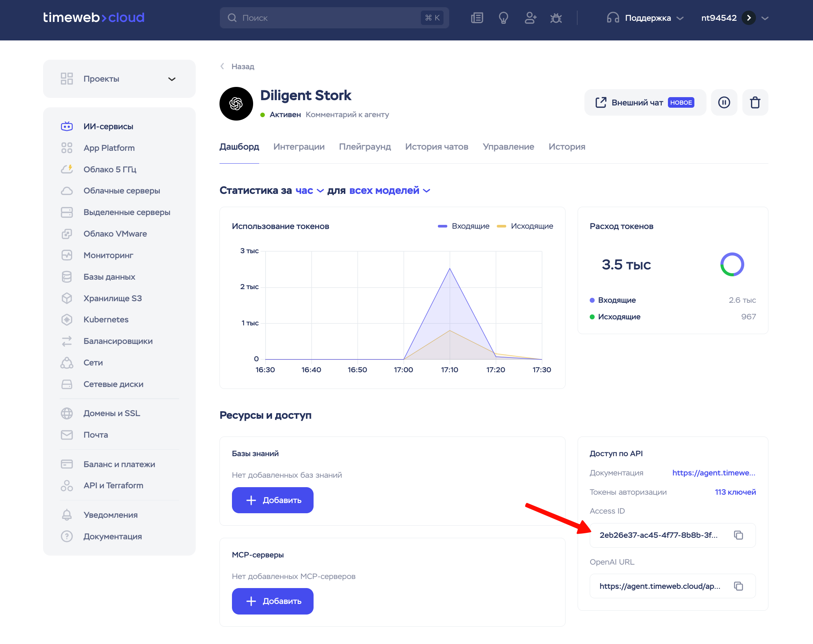Open the API documentation link
This screenshot has height=644, width=813.
[x=714, y=473]
